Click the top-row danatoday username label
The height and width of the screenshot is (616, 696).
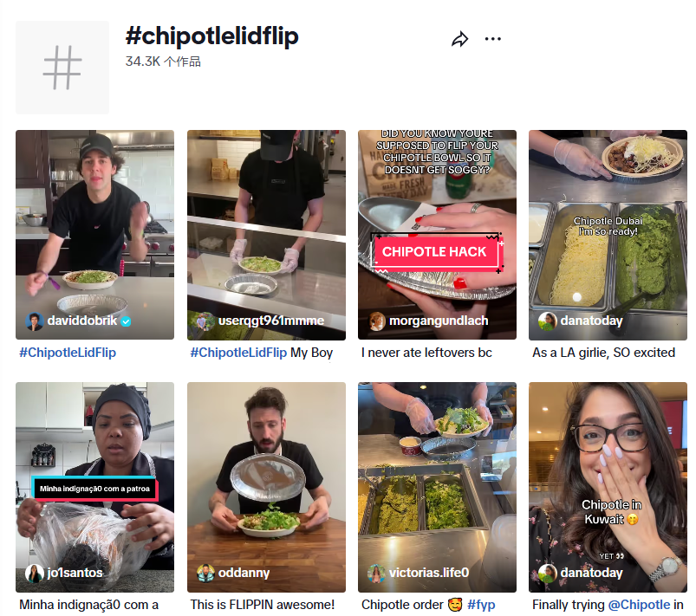coord(591,321)
